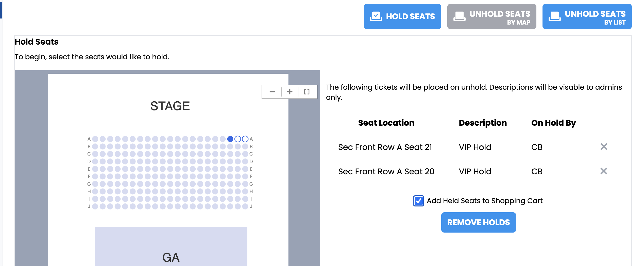Zoom out the seat map with minus icon
Viewport: 644px width, 266px height.
pyautogui.click(x=272, y=92)
